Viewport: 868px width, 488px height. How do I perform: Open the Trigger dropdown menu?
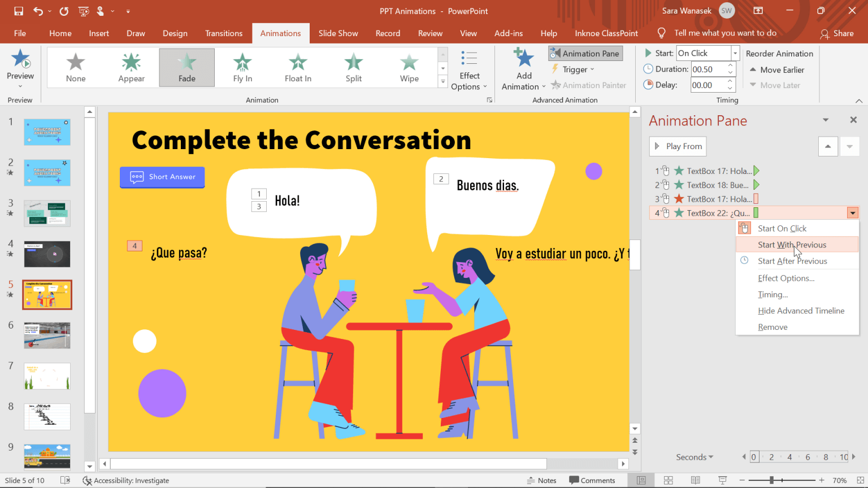[573, 69]
